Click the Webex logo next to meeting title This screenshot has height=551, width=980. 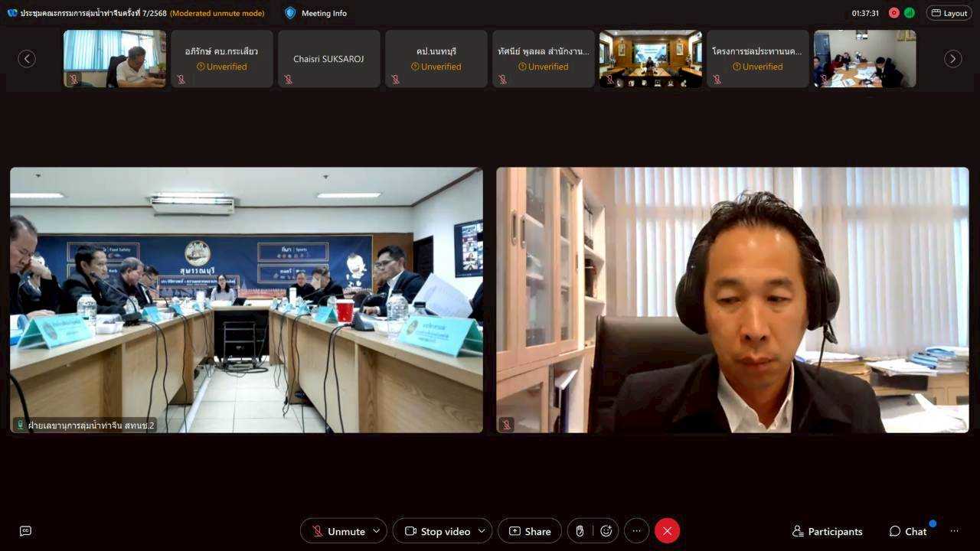(11, 13)
